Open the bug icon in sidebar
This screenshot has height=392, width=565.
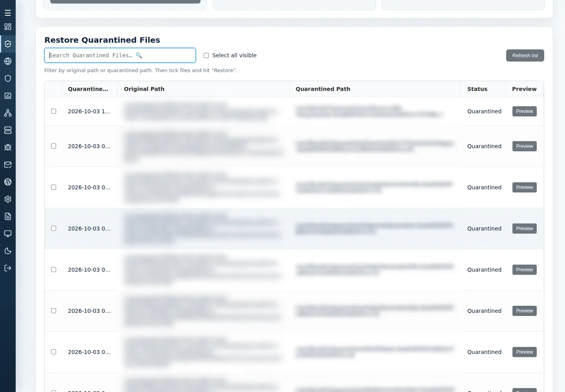coord(8,147)
